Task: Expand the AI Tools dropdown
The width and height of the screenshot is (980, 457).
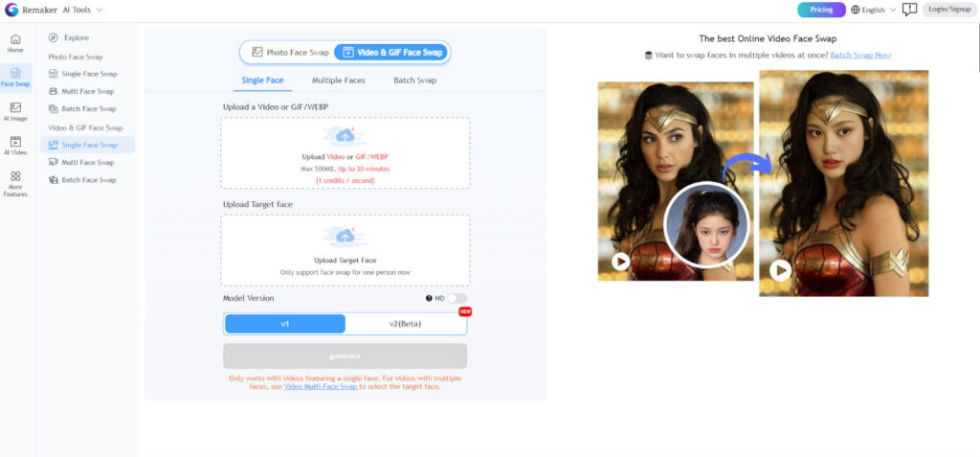Action: click(82, 10)
